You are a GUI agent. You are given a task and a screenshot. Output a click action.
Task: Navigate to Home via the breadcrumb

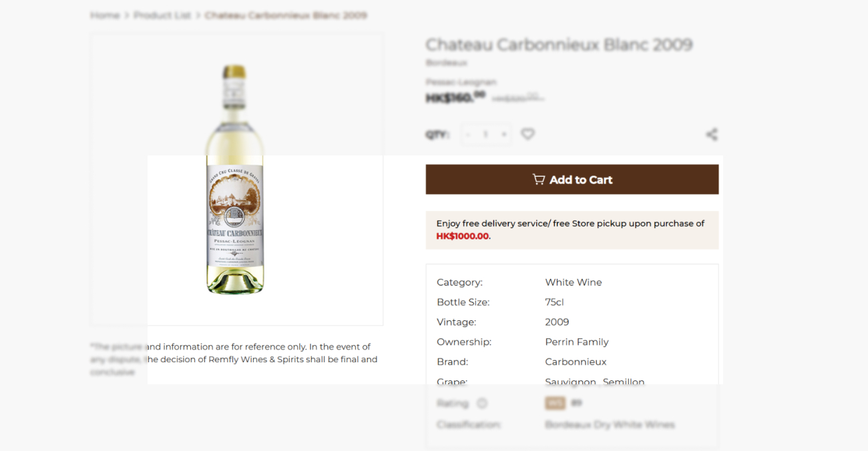104,15
